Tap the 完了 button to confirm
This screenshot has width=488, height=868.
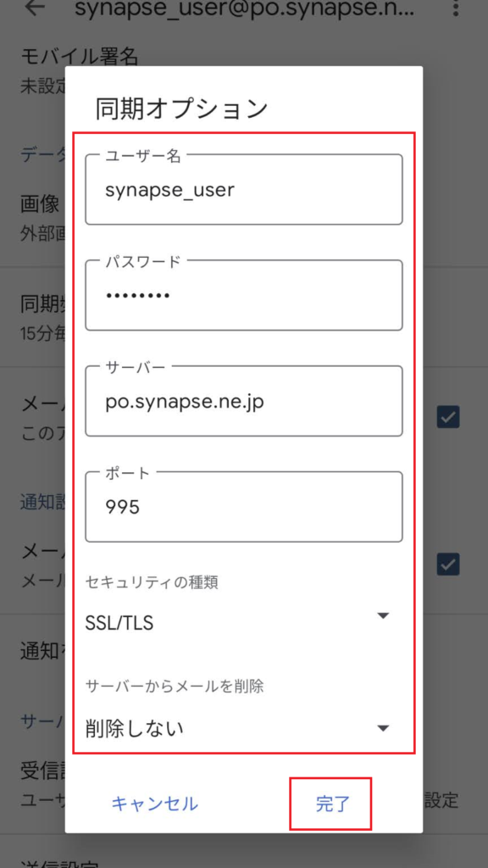click(x=332, y=801)
